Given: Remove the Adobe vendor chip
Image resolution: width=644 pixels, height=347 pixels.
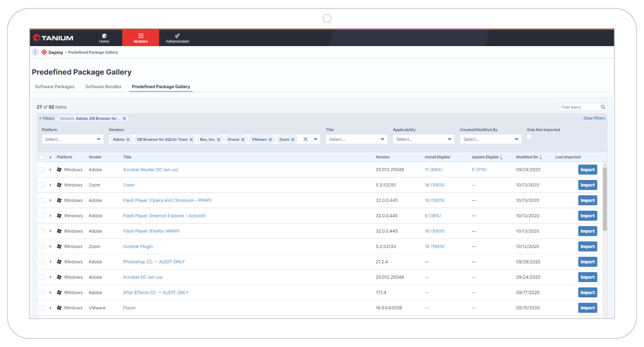Looking at the screenshot, I should 128,140.
